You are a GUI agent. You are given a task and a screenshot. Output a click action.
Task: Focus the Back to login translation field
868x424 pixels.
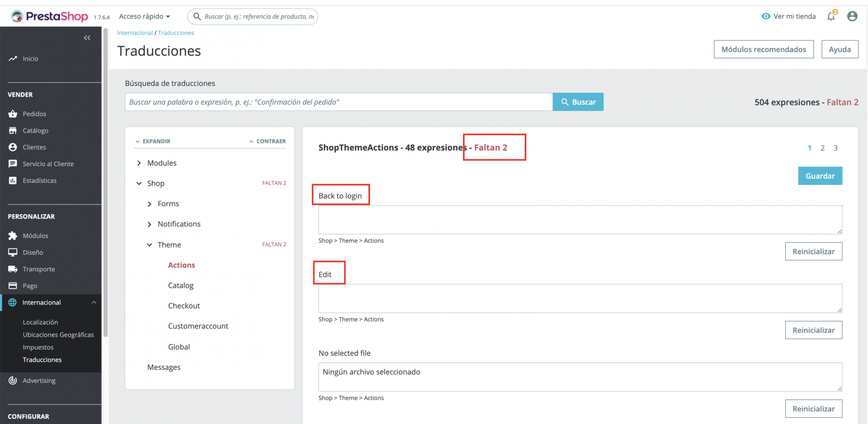click(x=580, y=220)
